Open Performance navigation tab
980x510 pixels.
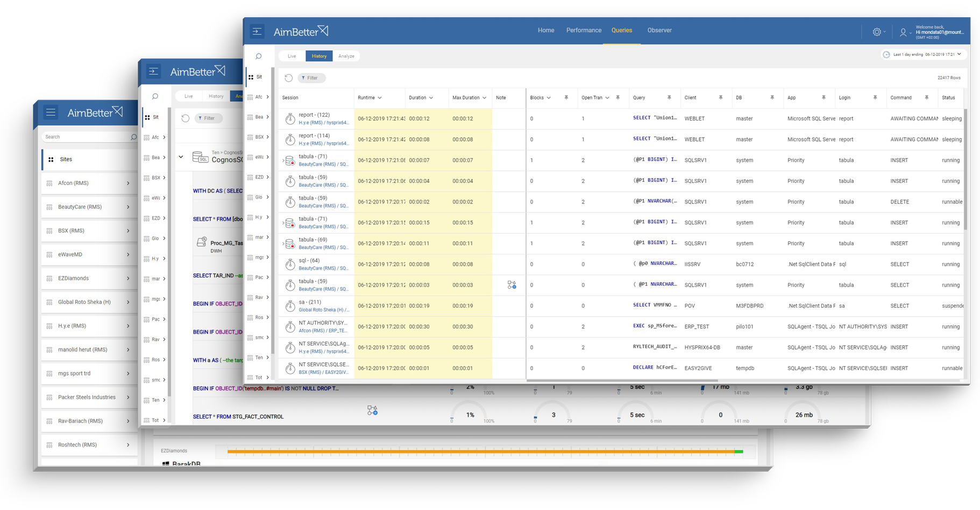point(584,30)
